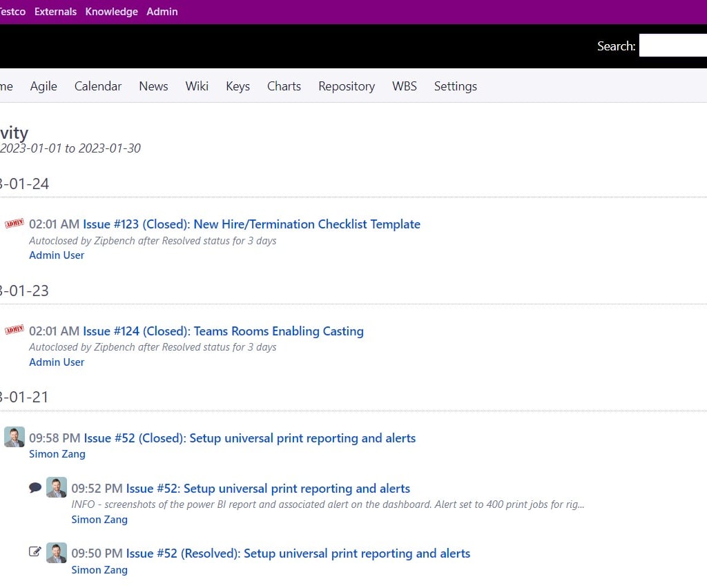Click the comment bubble icon at 09:52 PM
The image size is (707, 588).
point(35,487)
